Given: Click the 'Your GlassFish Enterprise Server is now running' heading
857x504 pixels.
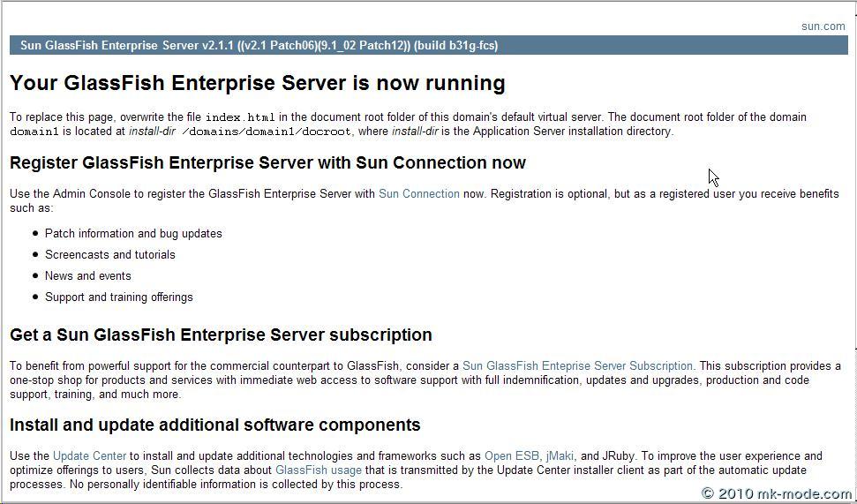Looking at the screenshot, I should click(x=257, y=84).
